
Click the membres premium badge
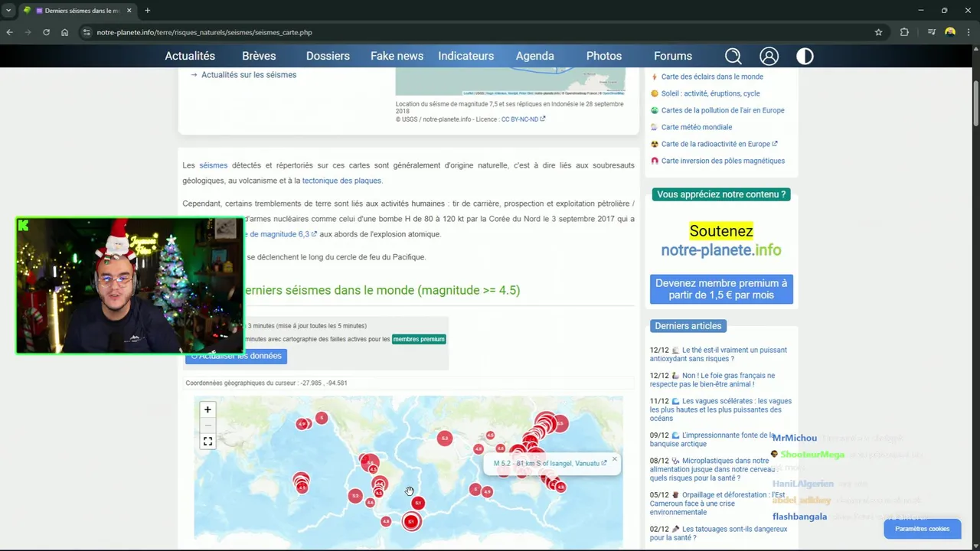[x=419, y=339]
